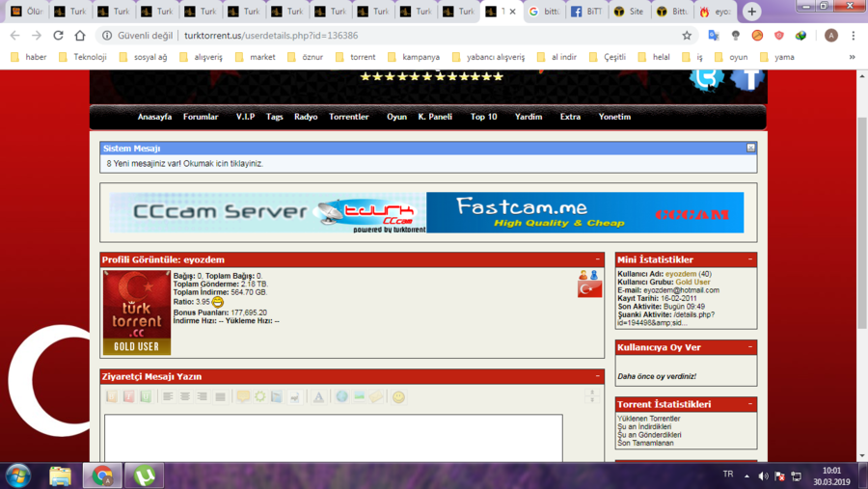868x489 pixels.
Task: Collapse the Profili Görüntüle panel
Action: coord(597,259)
